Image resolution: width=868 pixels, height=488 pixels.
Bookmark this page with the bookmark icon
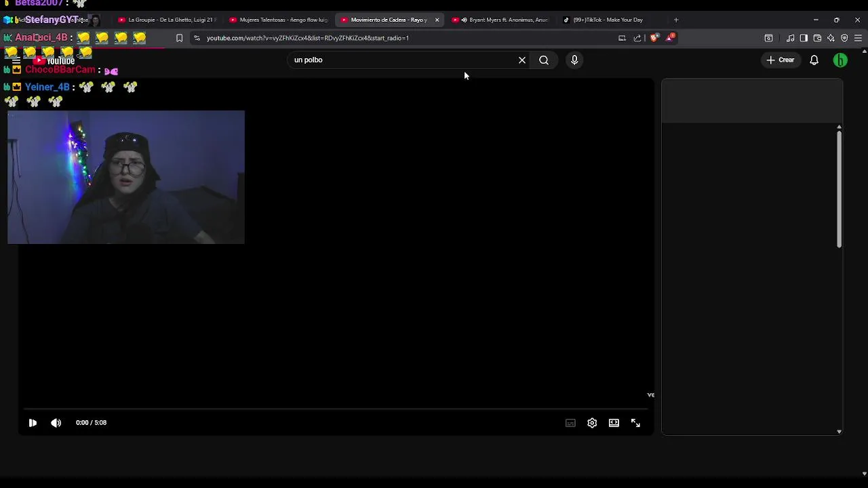pyautogui.click(x=179, y=38)
